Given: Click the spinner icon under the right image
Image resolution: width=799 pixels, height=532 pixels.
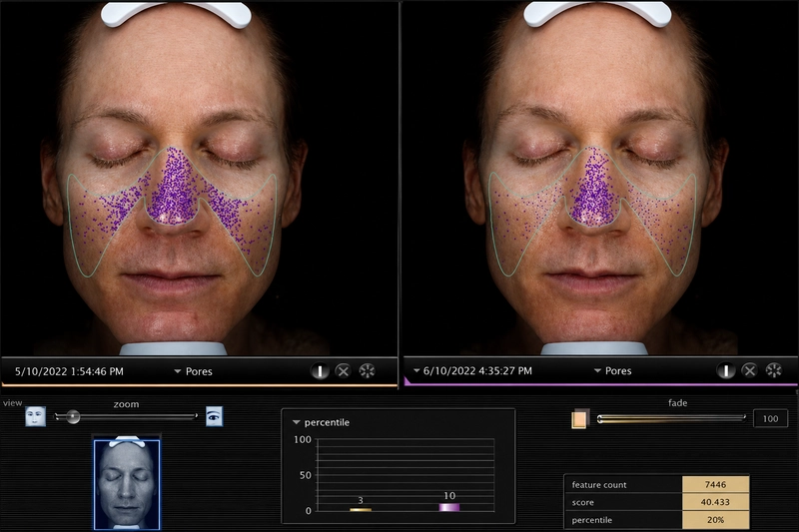Looking at the screenshot, I should pos(773,370).
